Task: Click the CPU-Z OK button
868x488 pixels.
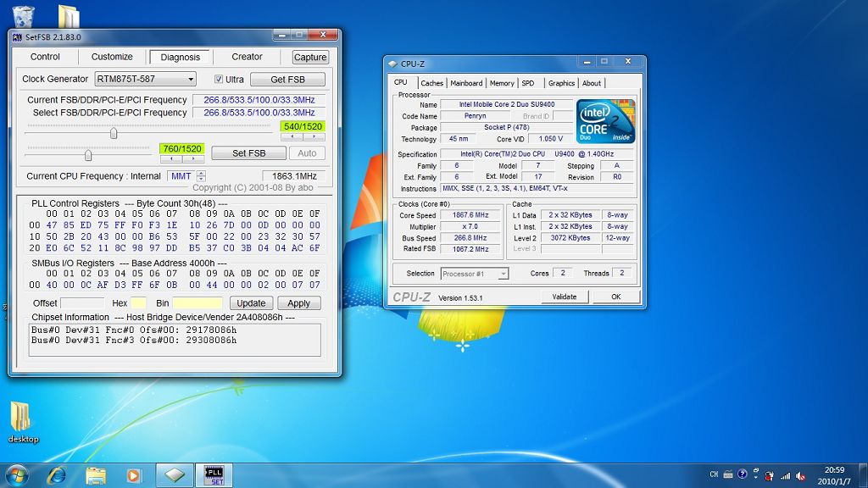Action: (615, 297)
